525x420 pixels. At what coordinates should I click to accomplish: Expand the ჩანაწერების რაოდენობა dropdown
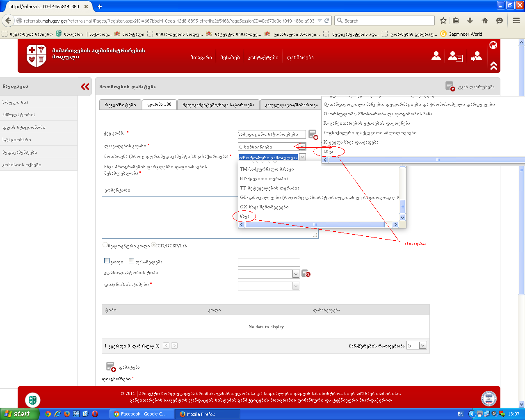[422, 345]
